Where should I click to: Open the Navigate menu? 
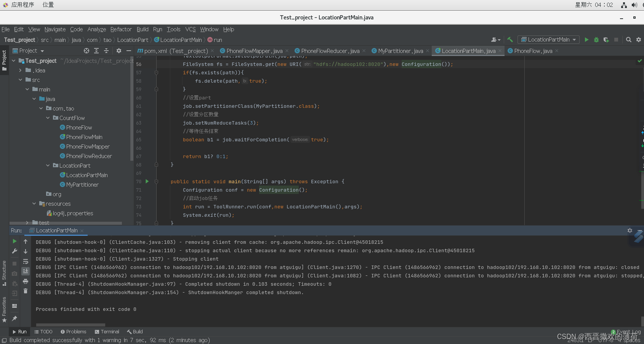pyautogui.click(x=55, y=29)
